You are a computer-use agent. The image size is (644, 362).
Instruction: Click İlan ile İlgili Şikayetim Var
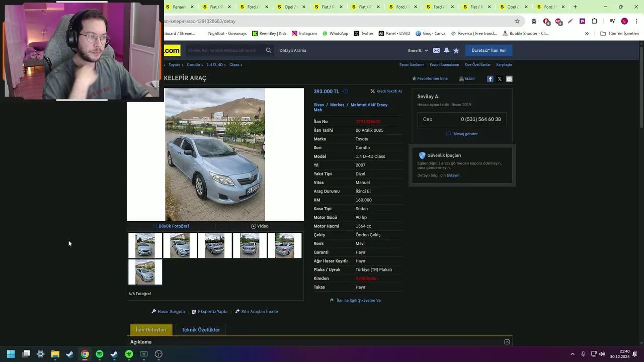click(356, 301)
